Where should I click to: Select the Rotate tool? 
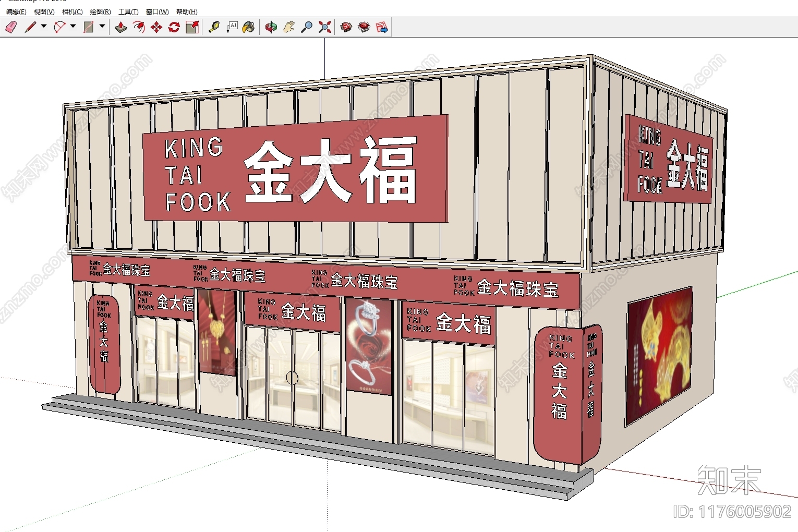pos(174,27)
